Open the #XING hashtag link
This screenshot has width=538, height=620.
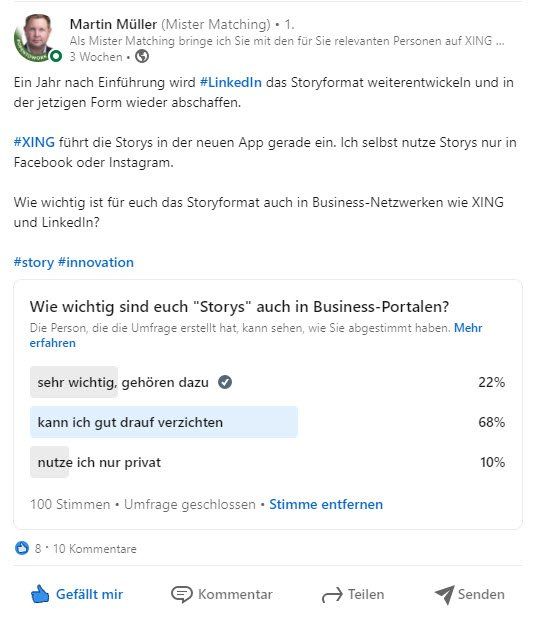tap(34, 142)
